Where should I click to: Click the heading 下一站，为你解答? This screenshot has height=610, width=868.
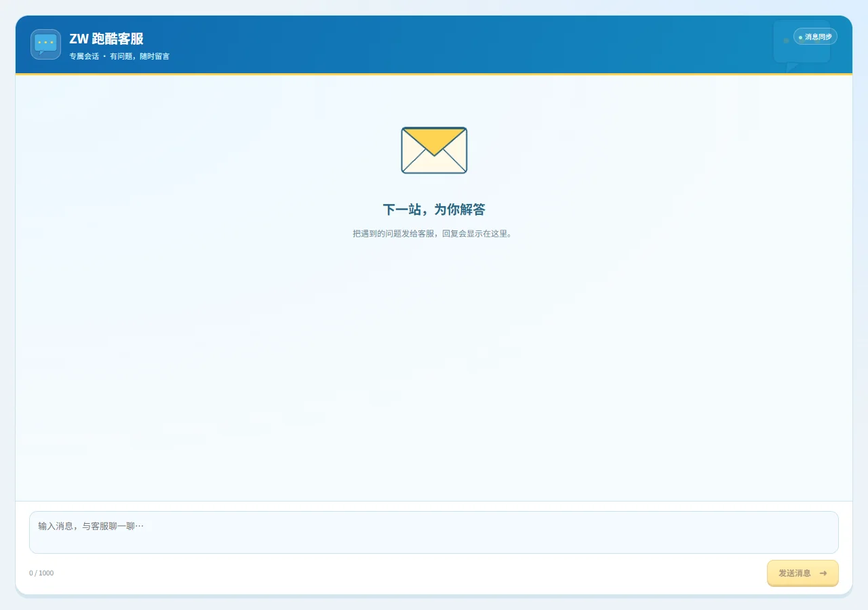pos(434,209)
